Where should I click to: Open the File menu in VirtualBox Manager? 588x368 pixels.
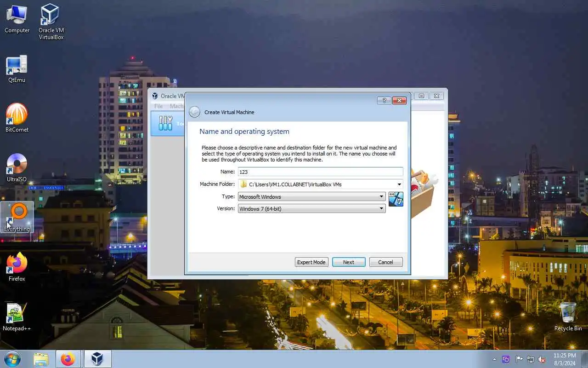(158, 106)
